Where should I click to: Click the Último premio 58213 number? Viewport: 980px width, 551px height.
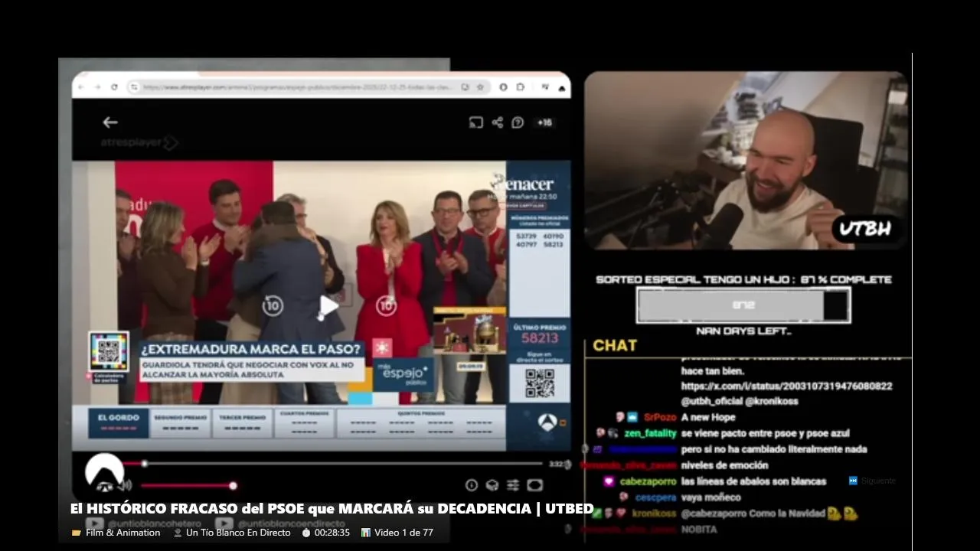coord(540,337)
